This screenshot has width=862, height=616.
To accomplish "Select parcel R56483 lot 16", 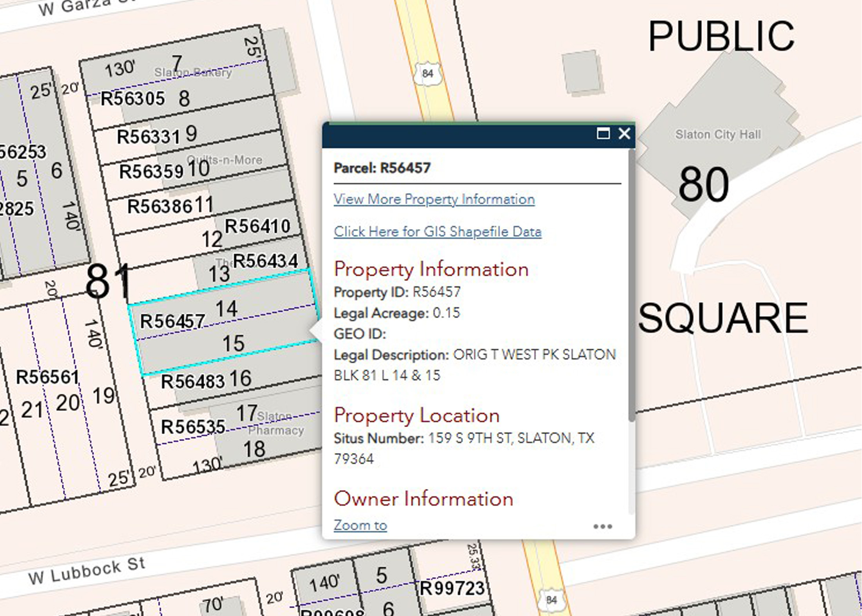I will [192, 382].
